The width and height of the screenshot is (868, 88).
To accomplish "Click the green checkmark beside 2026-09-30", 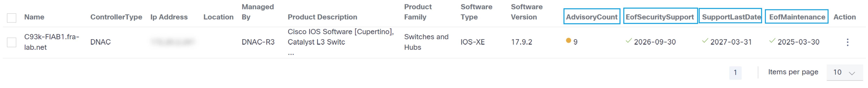I will tap(628, 41).
